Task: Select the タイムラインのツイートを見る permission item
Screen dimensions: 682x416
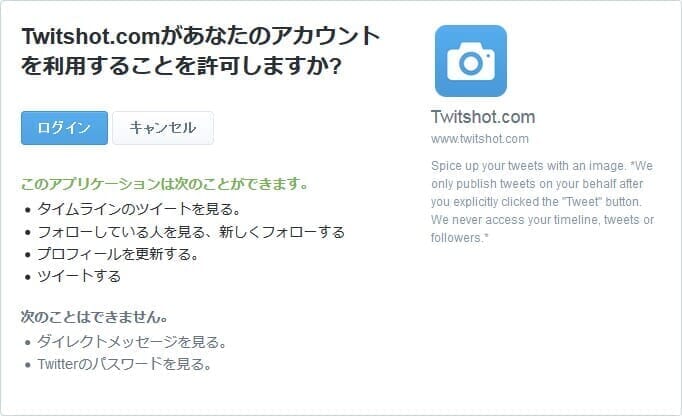Action: pyautogui.click(x=139, y=209)
